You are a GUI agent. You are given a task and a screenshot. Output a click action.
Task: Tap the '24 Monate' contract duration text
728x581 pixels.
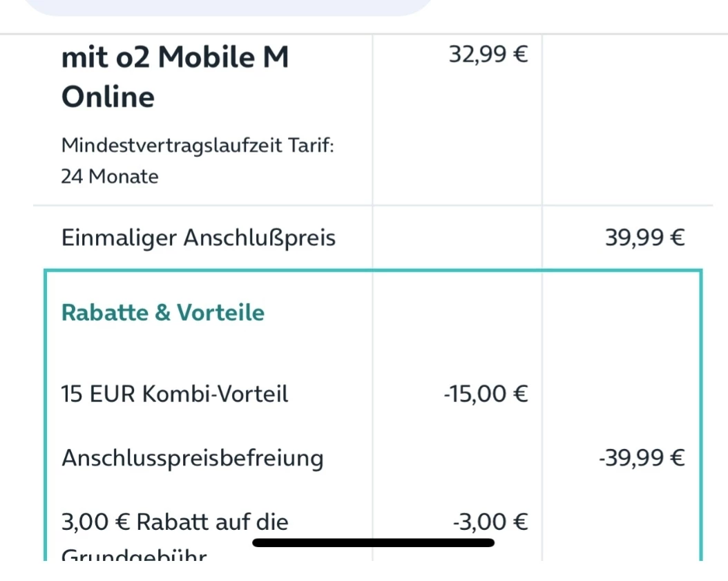click(x=110, y=177)
